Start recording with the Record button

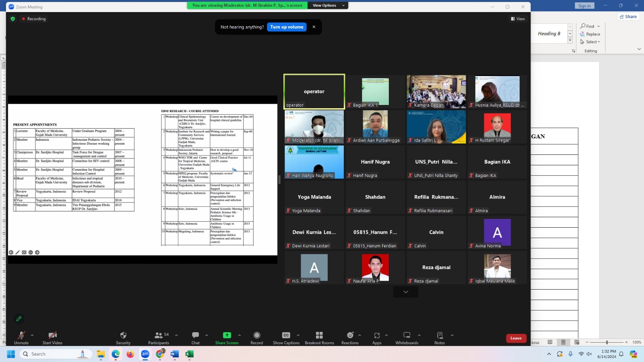click(257, 337)
